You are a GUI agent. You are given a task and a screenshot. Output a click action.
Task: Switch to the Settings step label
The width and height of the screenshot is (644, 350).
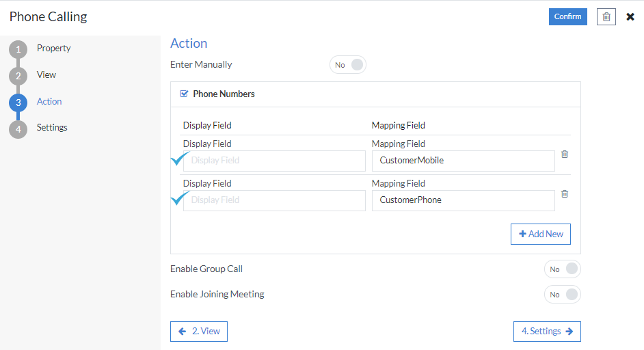52,128
